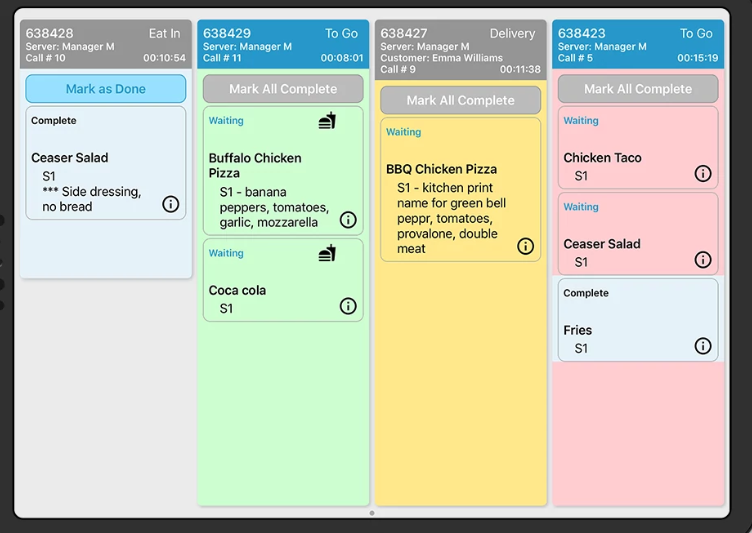Image resolution: width=752 pixels, height=533 pixels.
Task: Open info for Ceaser Salad in order 638428
Action: click(171, 204)
